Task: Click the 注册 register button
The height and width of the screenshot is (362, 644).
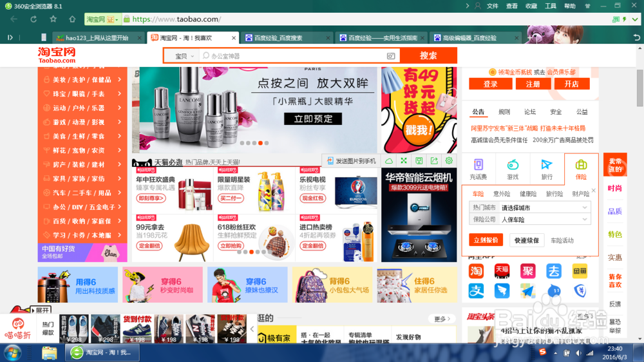Action: (x=533, y=84)
